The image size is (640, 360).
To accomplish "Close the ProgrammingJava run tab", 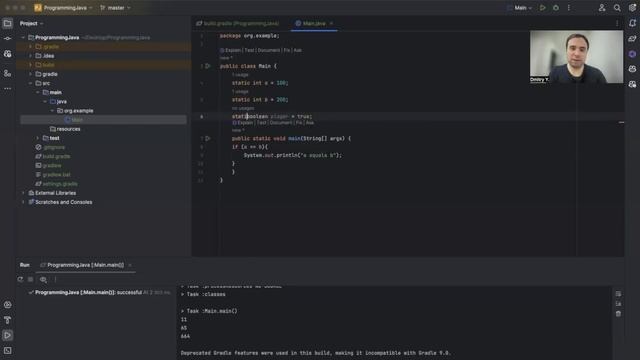I will click(130, 265).
